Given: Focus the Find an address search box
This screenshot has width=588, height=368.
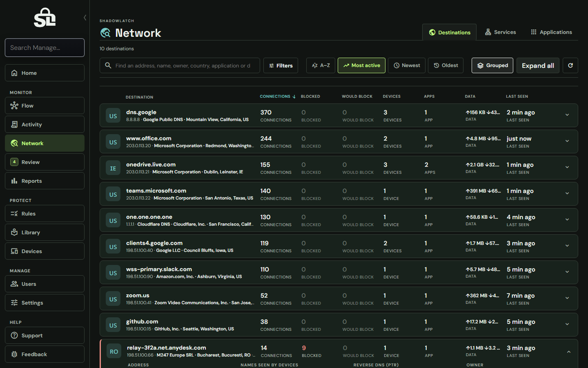Looking at the screenshot, I should pyautogui.click(x=180, y=65).
